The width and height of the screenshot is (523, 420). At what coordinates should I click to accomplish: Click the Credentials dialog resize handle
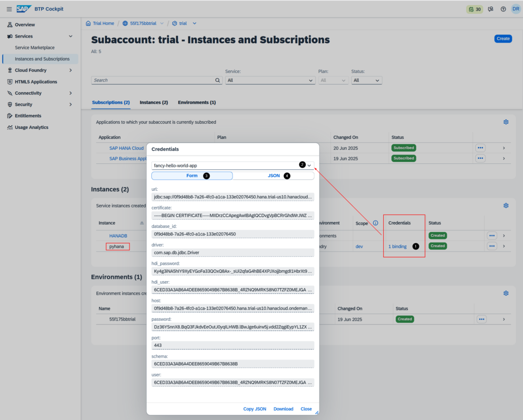(x=316, y=412)
